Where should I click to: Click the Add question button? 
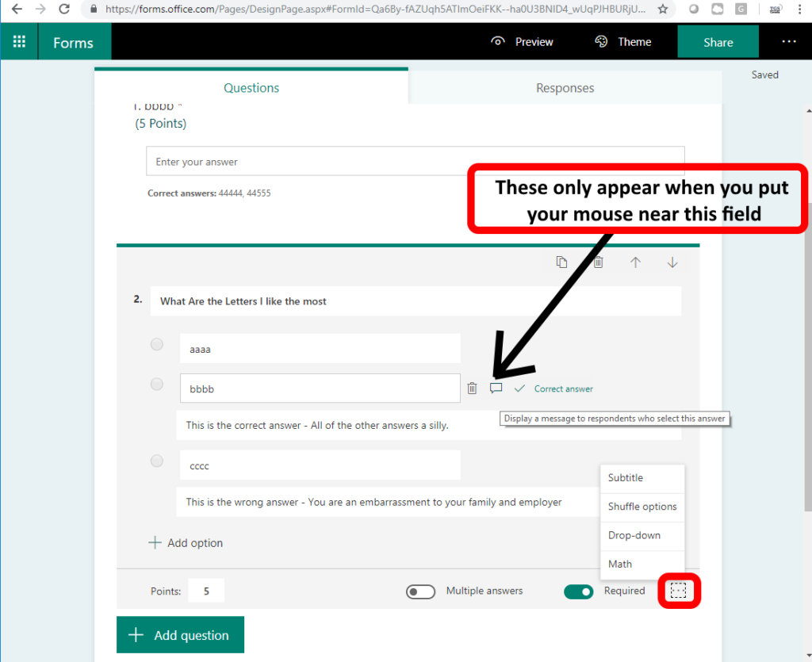[x=180, y=634]
